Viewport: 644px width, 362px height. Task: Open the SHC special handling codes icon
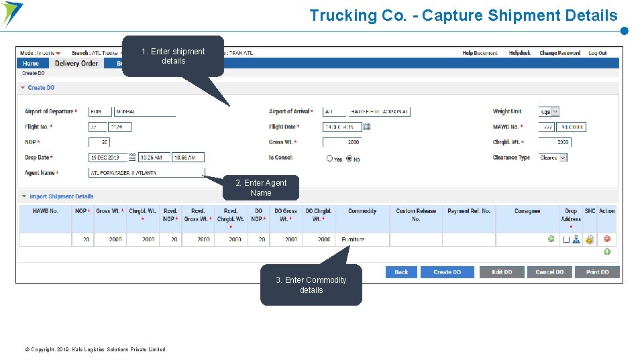point(590,240)
